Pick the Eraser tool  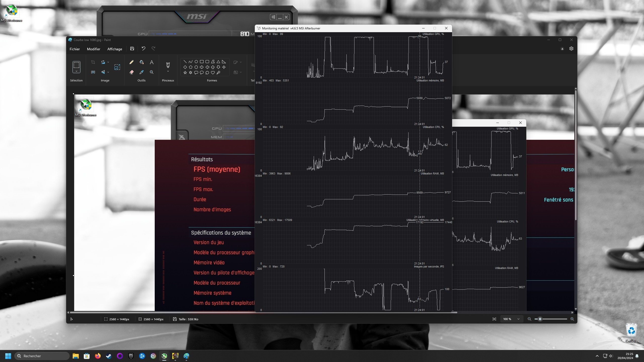(x=131, y=72)
